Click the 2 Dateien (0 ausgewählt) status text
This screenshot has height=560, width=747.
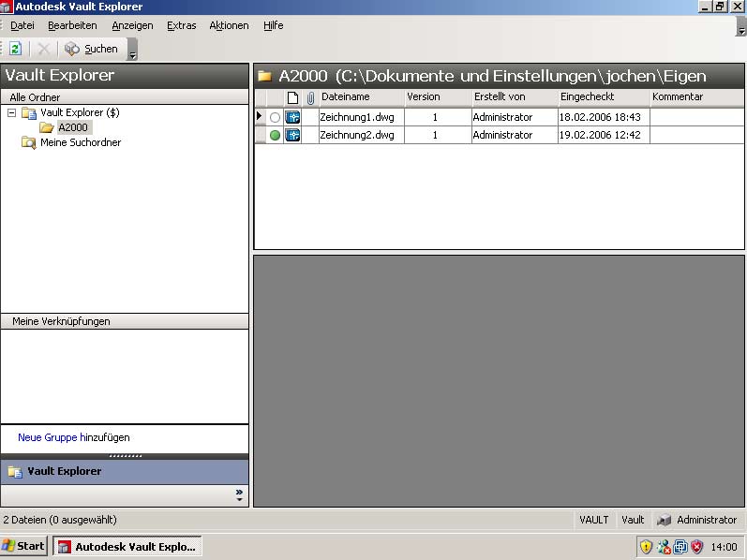60,520
